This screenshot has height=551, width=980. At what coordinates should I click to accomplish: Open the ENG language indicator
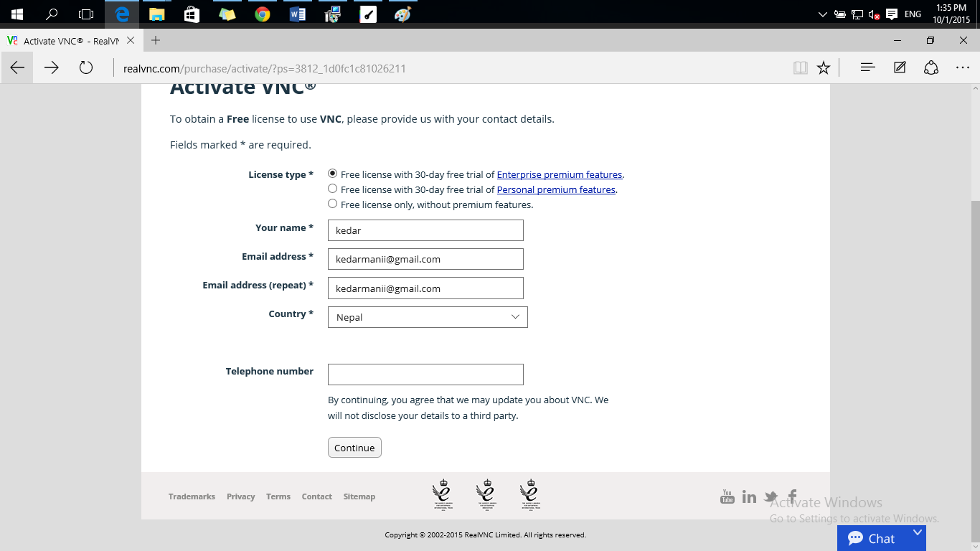pos(913,14)
